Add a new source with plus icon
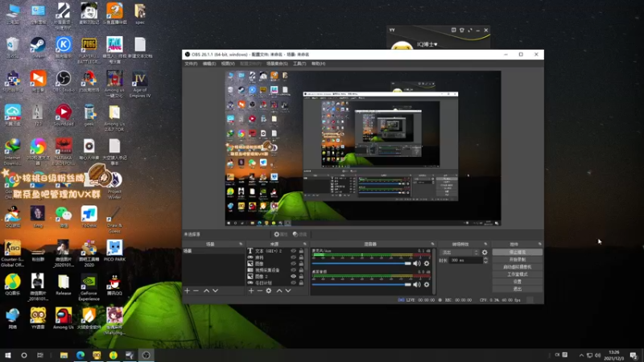The width and height of the screenshot is (644, 362). pyautogui.click(x=251, y=290)
